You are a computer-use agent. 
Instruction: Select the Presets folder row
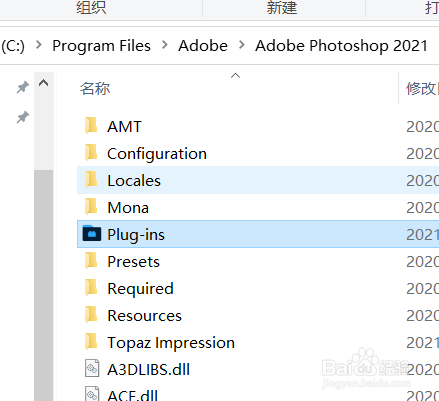[x=258, y=262]
